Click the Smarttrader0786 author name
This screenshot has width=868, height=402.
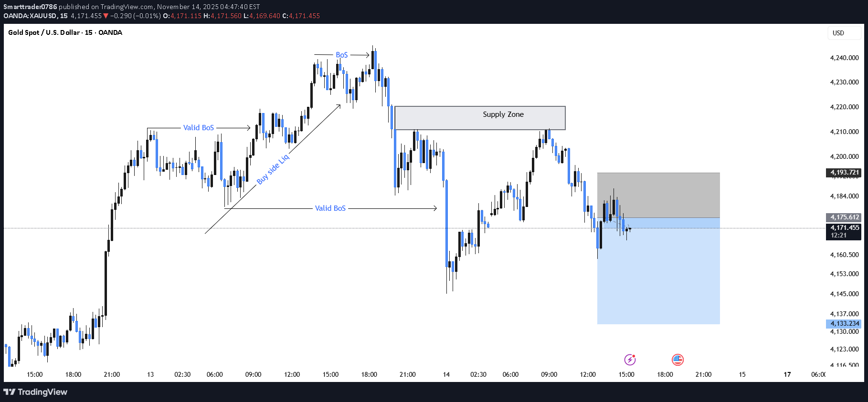point(30,7)
